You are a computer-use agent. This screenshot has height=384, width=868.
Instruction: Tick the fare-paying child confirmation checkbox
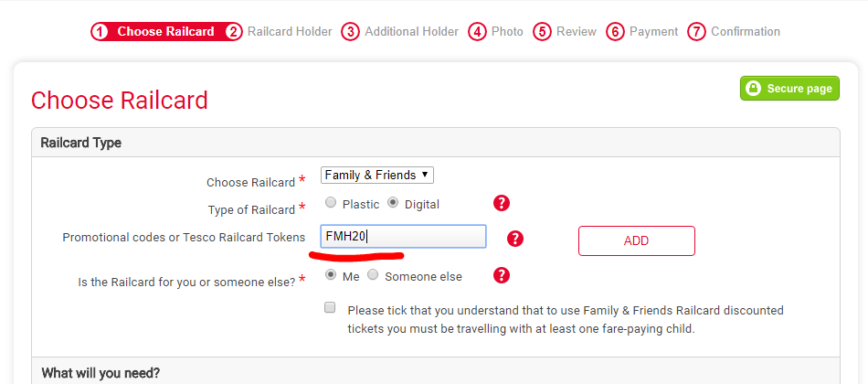(330, 308)
